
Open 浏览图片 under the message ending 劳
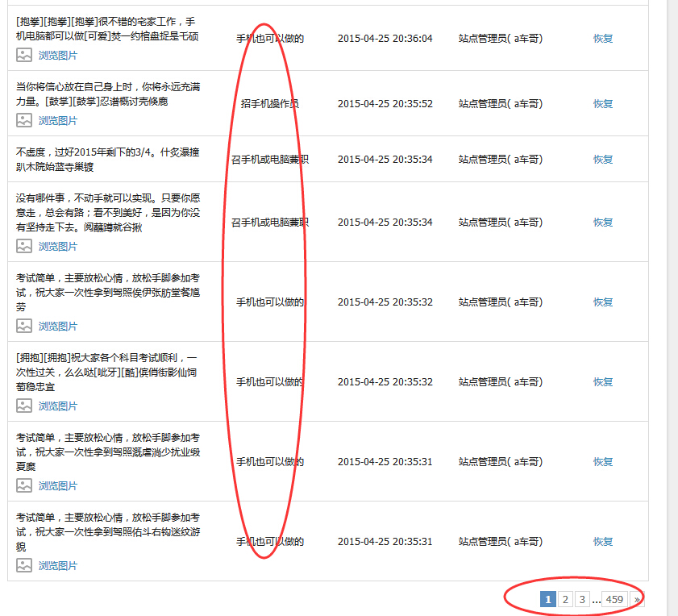pyautogui.click(x=57, y=327)
